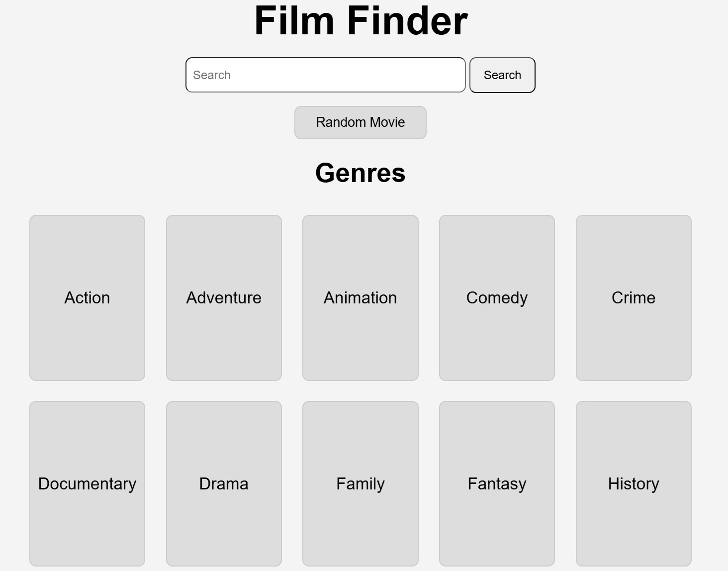Choose the Fantasy genre card

[x=497, y=484]
